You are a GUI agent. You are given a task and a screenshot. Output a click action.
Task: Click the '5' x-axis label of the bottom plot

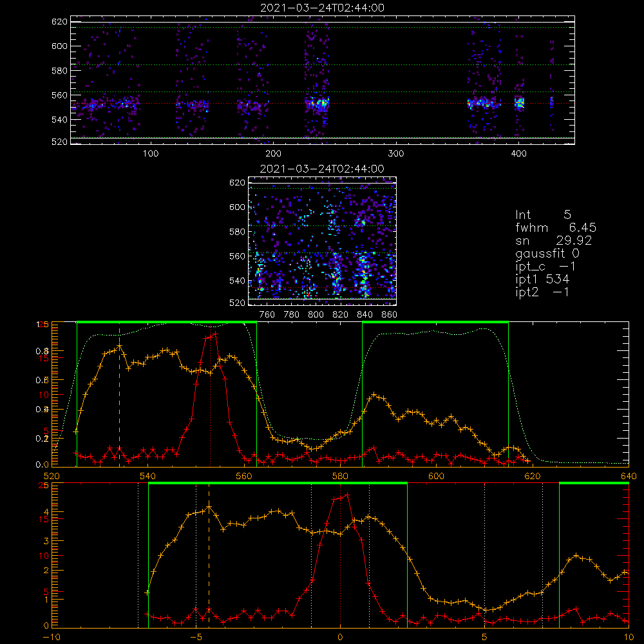click(x=485, y=638)
